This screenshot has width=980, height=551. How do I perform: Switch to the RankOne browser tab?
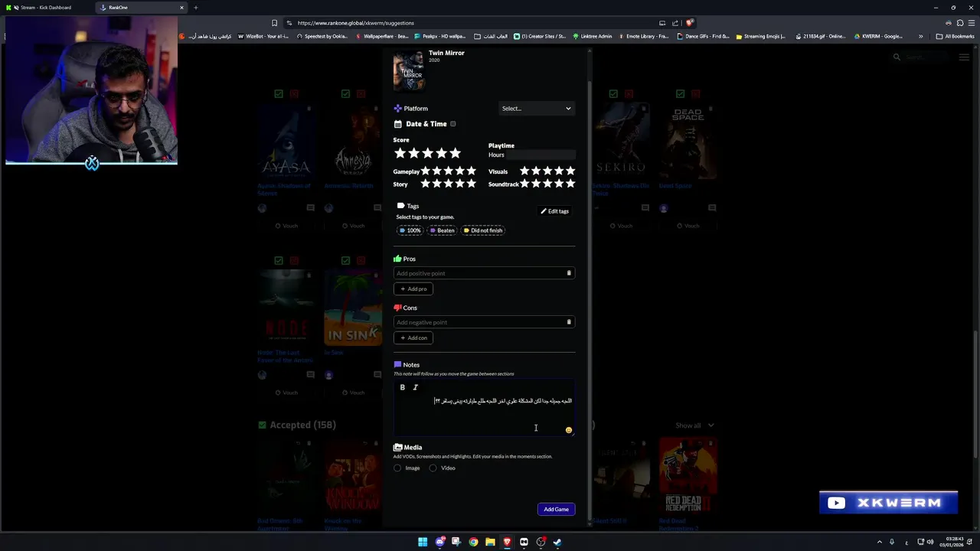tap(142, 8)
